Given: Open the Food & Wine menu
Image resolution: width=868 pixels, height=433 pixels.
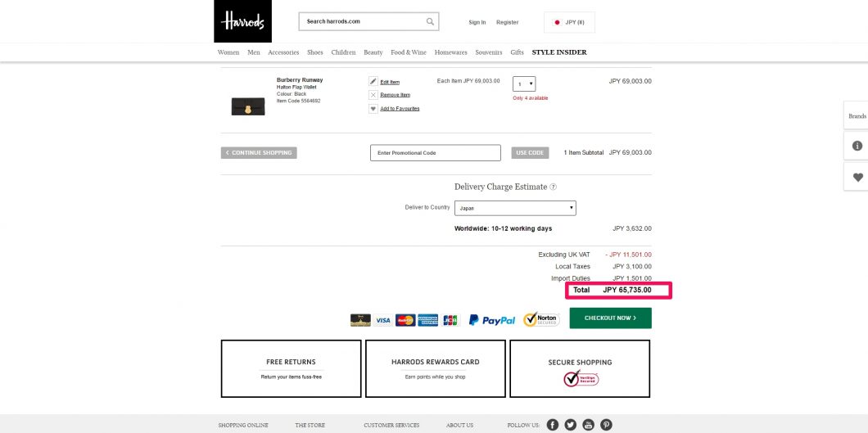Looking at the screenshot, I should coord(409,52).
